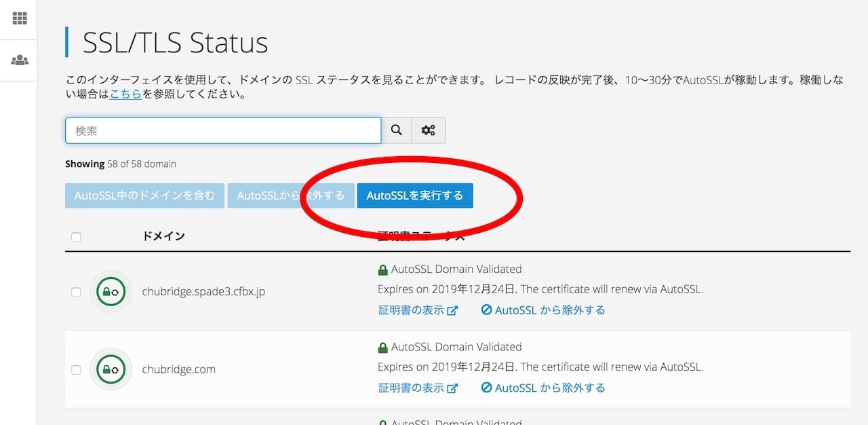The width and height of the screenshot is (868, 425).
Task: Click the magnifier search button
Action: [397, 130]
